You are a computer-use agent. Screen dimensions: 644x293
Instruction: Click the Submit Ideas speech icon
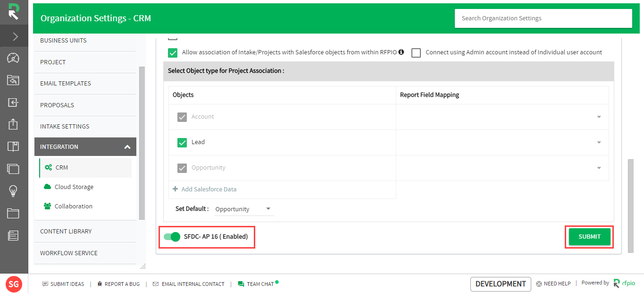point(45,284)
